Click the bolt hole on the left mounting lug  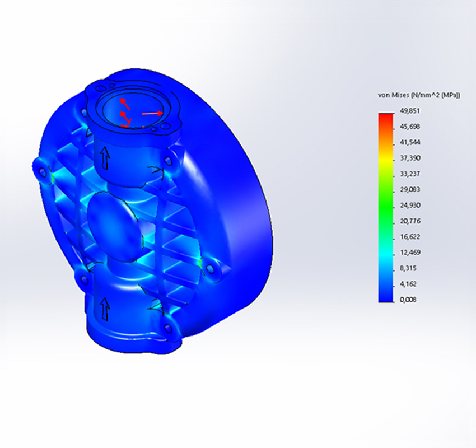point(42,170)
